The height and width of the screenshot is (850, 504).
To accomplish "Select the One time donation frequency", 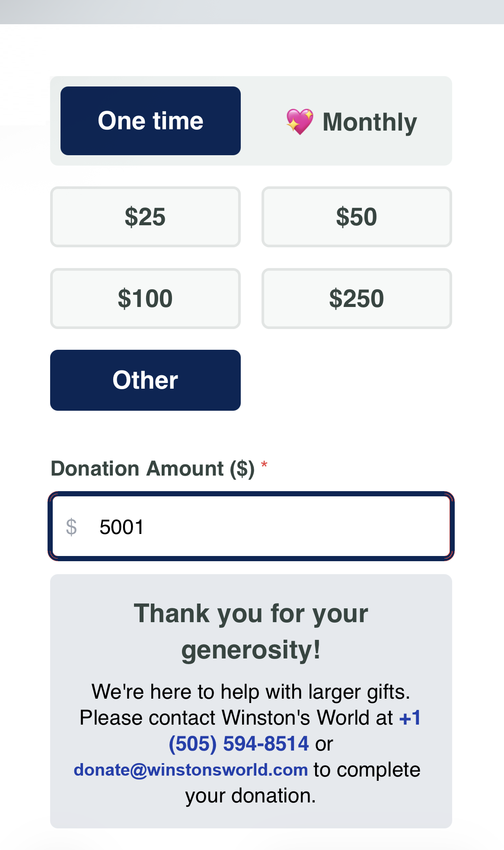I will (150, 121).
